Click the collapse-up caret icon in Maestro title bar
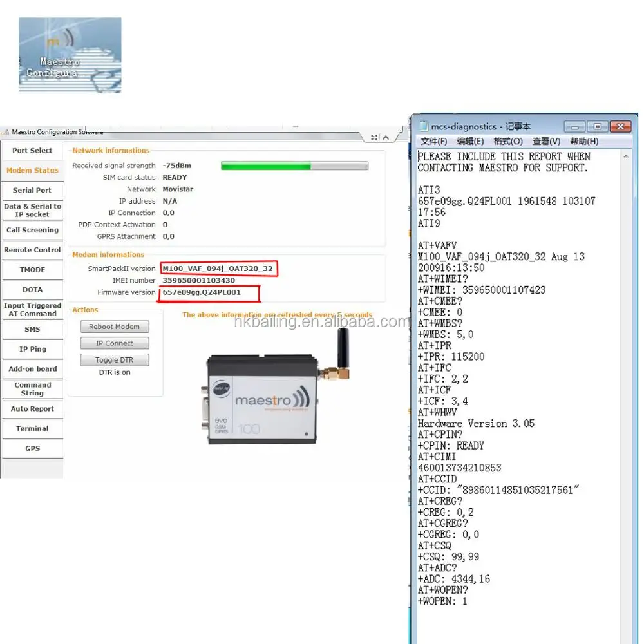644x644 pixels. (386, 138)
